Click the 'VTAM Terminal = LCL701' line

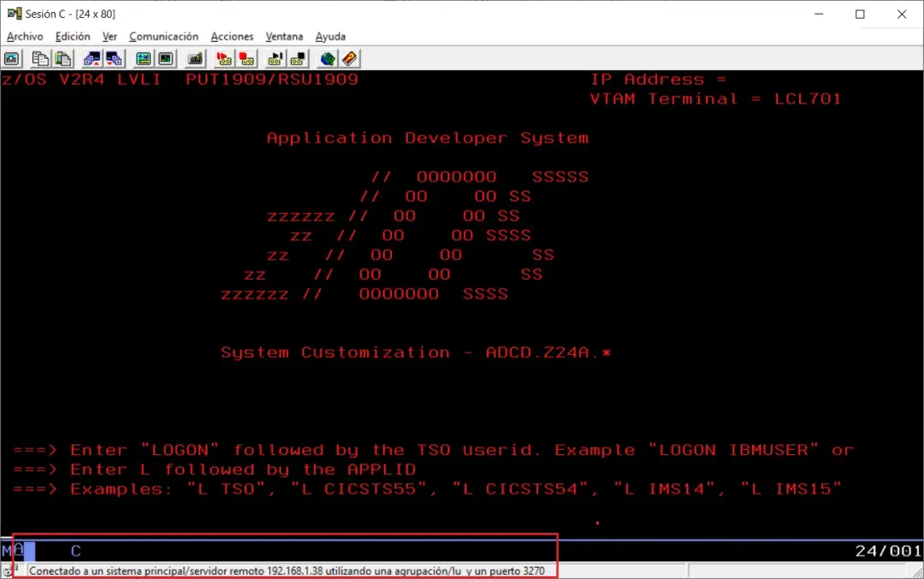pyautogui.click(x=716, y=99)
